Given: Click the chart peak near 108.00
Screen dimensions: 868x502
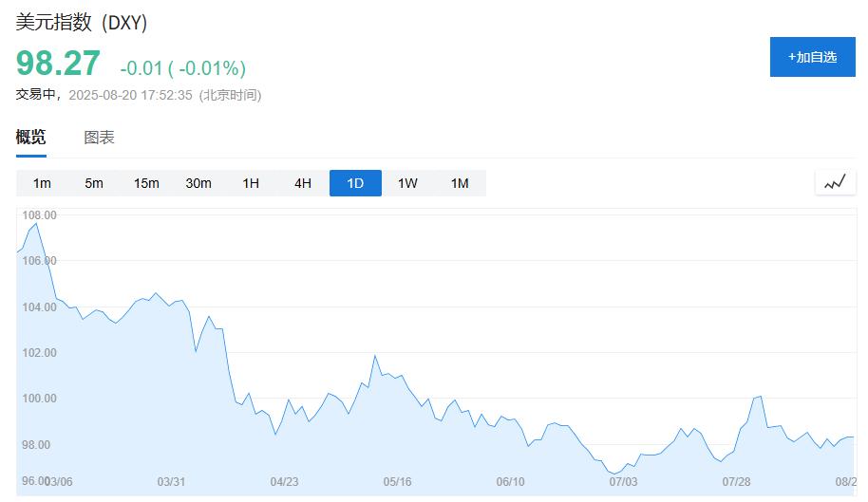Looking at the screenshot, I should click(36, 224).
